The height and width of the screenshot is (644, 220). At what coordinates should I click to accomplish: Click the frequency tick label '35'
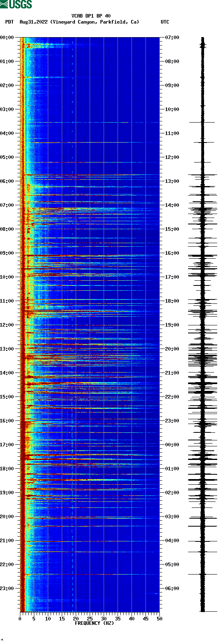118,619
